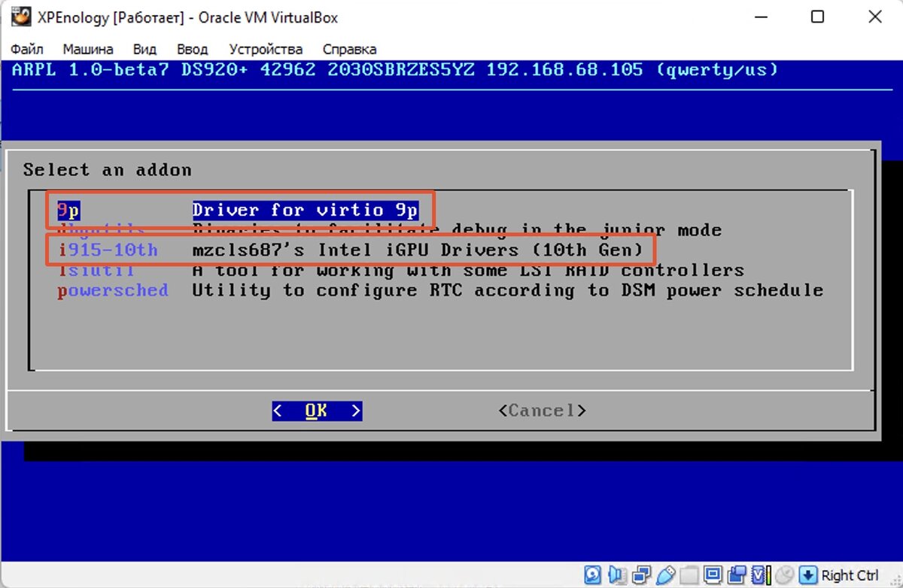This screenshot has height=588, width=903.
Task: Select the powersched addon entry
Action: tap(440, 290)
